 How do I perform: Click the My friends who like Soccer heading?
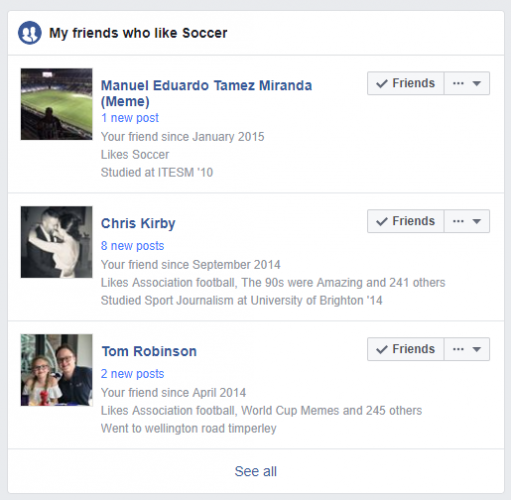pyautogui.click(x=138, y=33)
